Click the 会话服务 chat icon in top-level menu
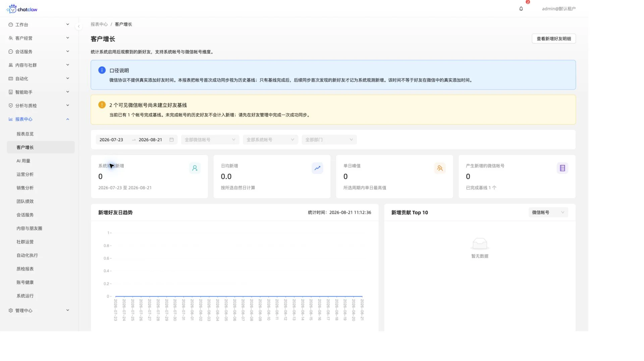This screenshot has width=644, height=361. 11,51
